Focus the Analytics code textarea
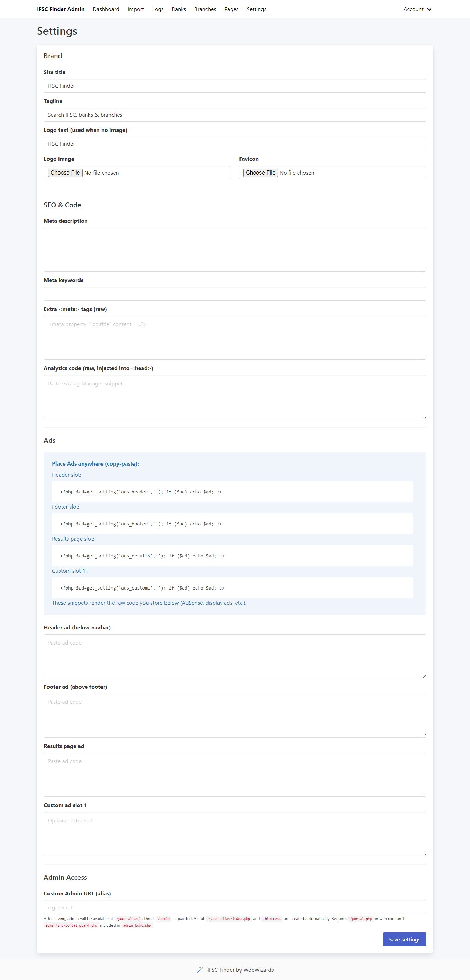470x980 pixels. [x=235, y=397]
